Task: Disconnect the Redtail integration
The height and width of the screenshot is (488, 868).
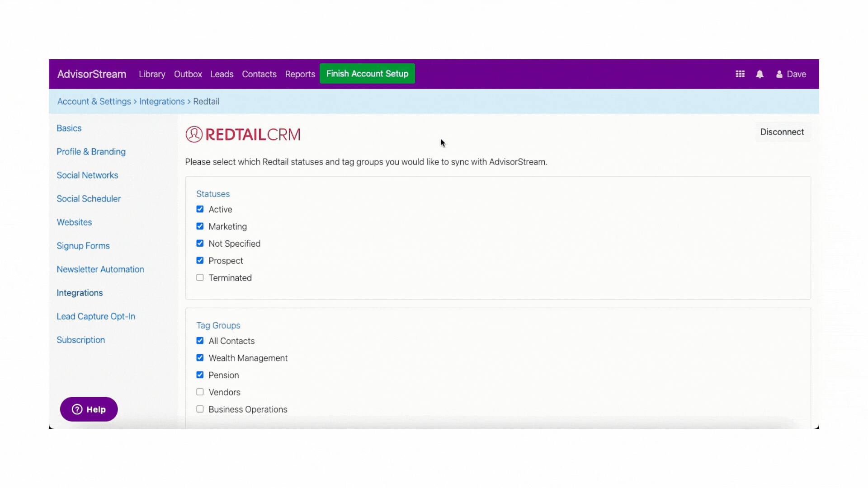Action: [x=782, y=132]
